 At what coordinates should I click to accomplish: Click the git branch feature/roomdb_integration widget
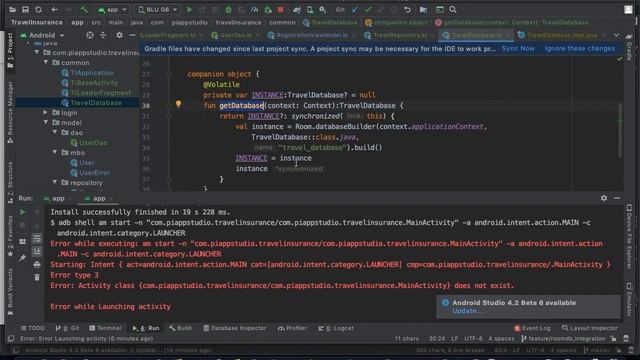[x=563, y=338]
